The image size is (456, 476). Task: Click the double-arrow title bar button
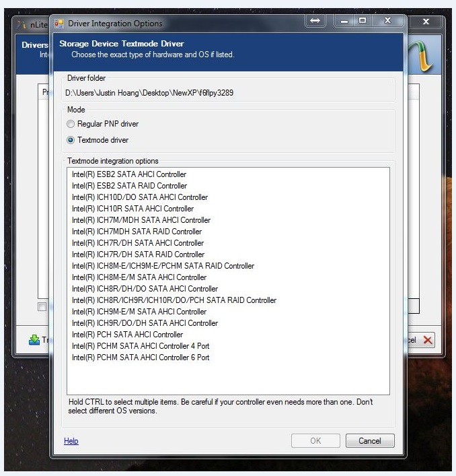(315, 21)
